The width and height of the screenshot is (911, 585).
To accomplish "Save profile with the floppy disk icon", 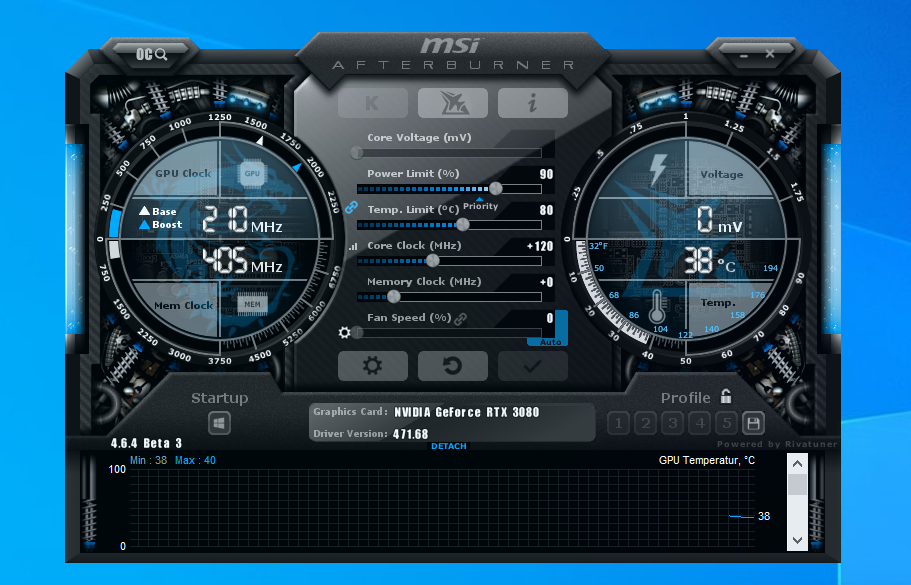I will coord(753,424).
